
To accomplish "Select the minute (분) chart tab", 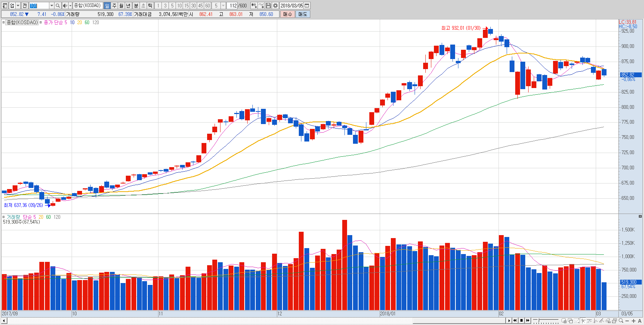I will (136, 6).
